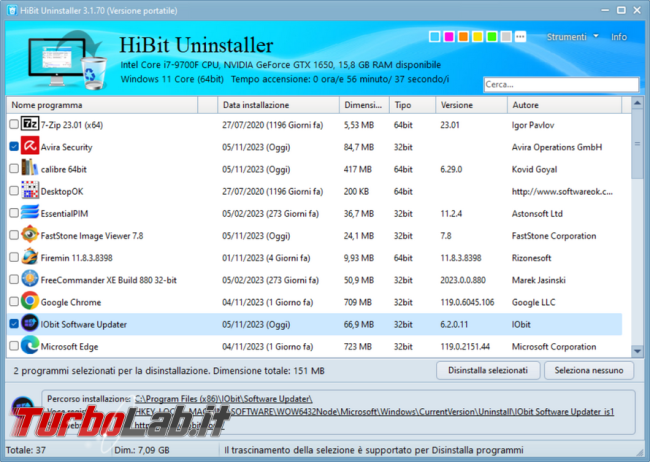Check the Firemin checkbox

point(14,257)
